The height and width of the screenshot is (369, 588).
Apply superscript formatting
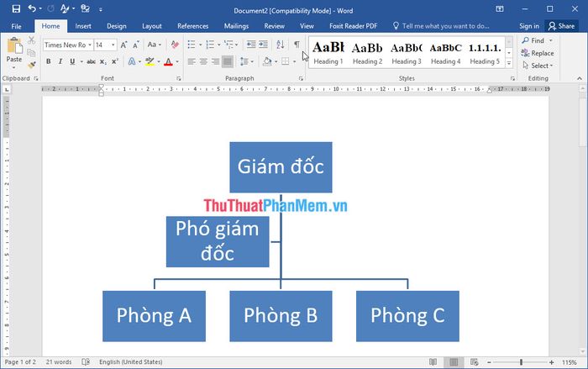click(x=115, y=61)
